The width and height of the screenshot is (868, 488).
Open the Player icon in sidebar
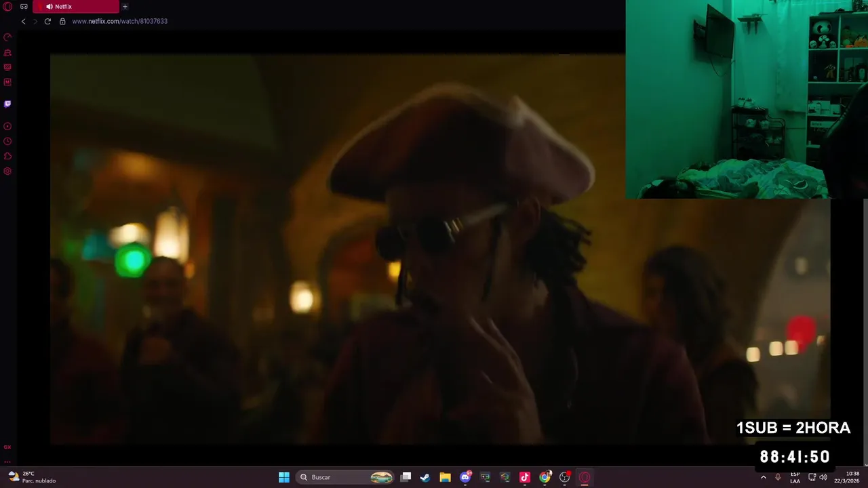pyautogui.click(x=7, y=126)
